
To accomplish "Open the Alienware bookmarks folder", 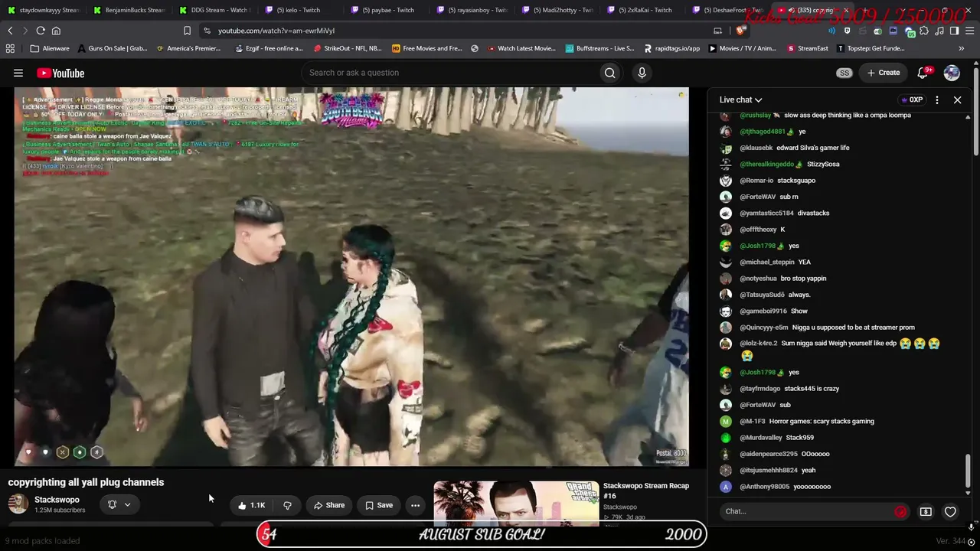I will click(x=50, y=48).
